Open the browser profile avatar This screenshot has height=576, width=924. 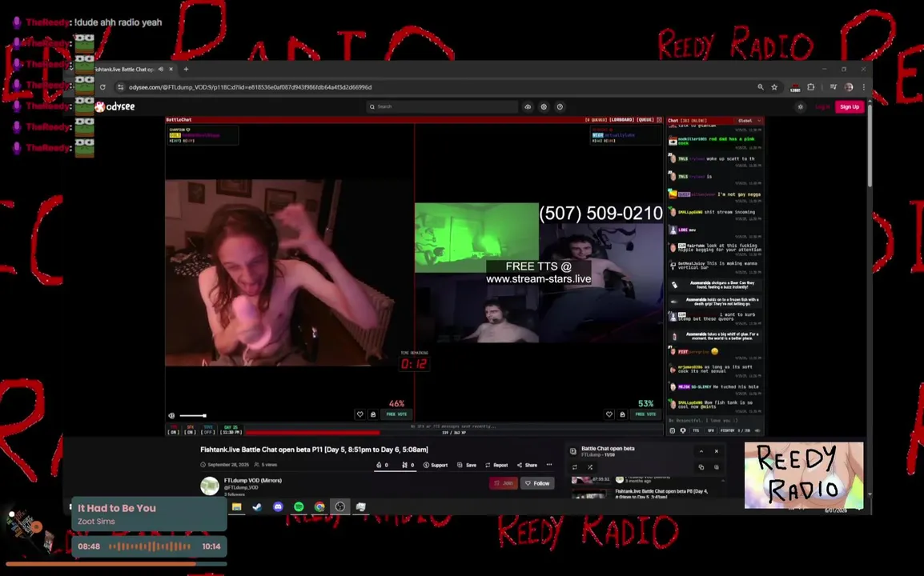(849, 87)
